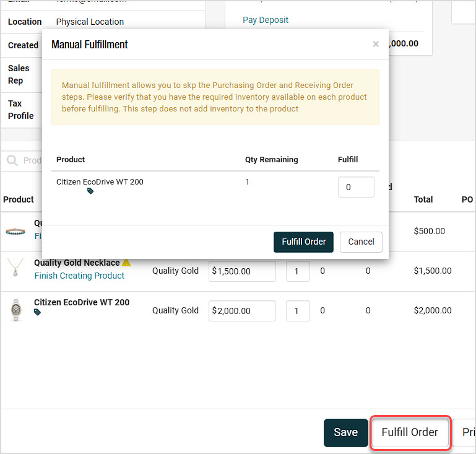Click the Product column header in dialog

pos(71,160)
